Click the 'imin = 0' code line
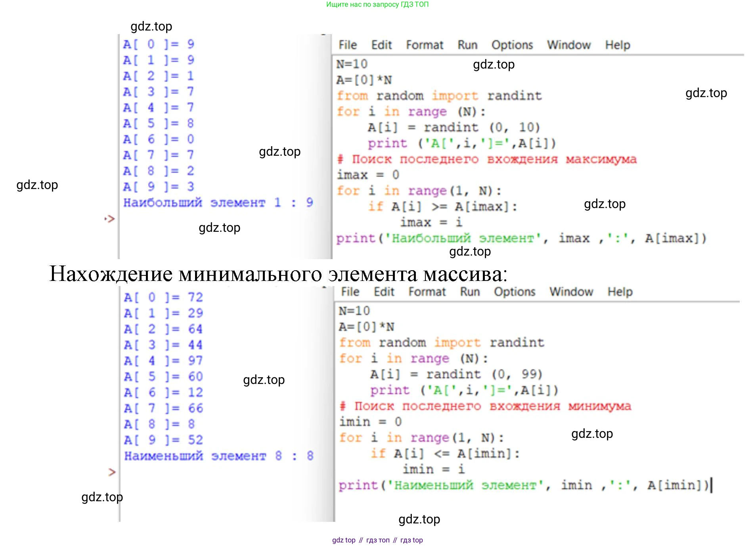 point(370,422)
